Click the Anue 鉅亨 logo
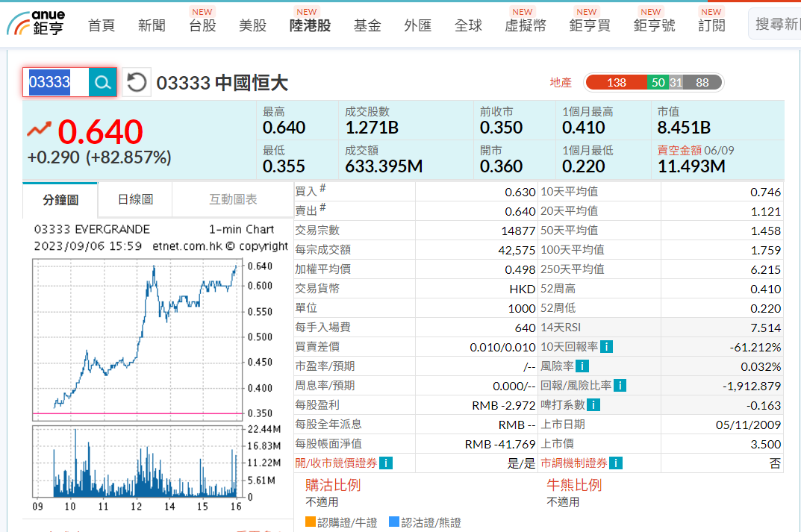 [x=37, y=23]
